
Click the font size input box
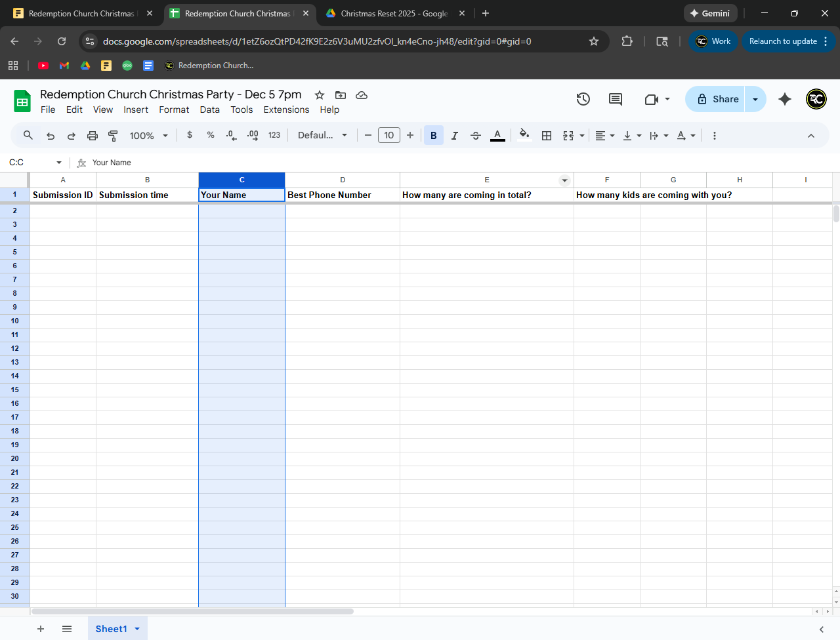tap(388, 136)
